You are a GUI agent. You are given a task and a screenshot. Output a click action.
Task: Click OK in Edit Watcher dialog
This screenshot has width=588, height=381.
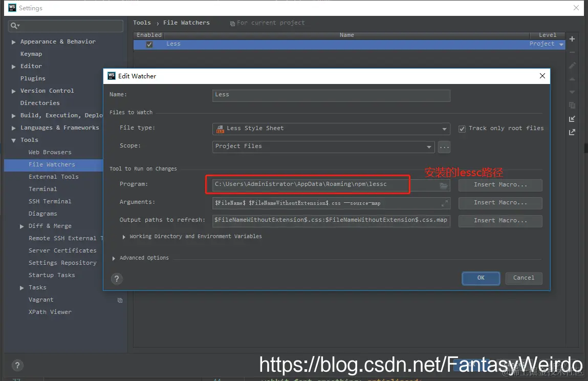pyautogui.click(x=481, y=278)
